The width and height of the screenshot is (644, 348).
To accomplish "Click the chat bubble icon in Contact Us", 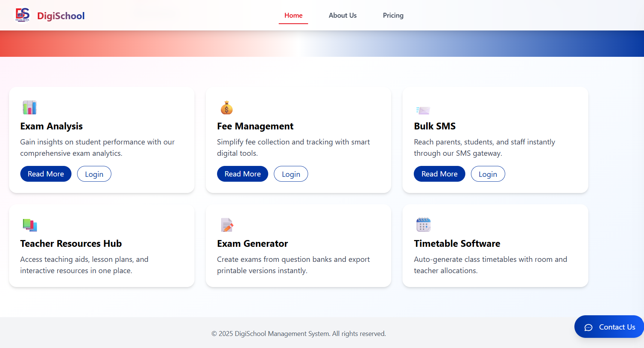I will [x=588, y=327].
